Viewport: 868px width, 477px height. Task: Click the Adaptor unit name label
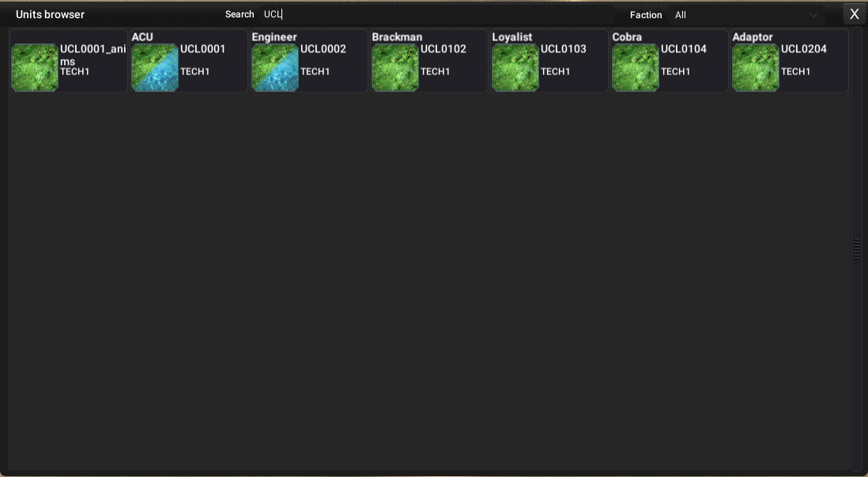753,37
